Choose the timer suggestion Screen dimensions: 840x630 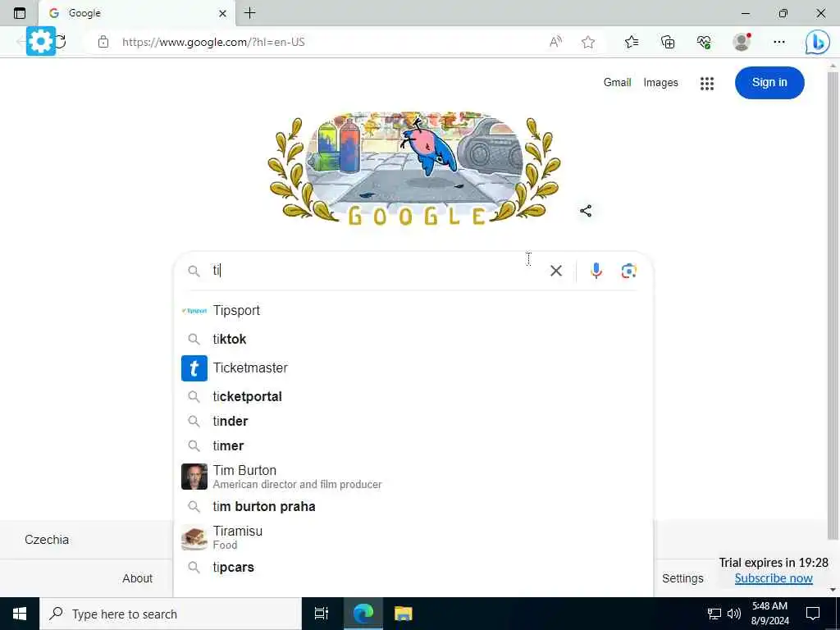tap(413, 445)
